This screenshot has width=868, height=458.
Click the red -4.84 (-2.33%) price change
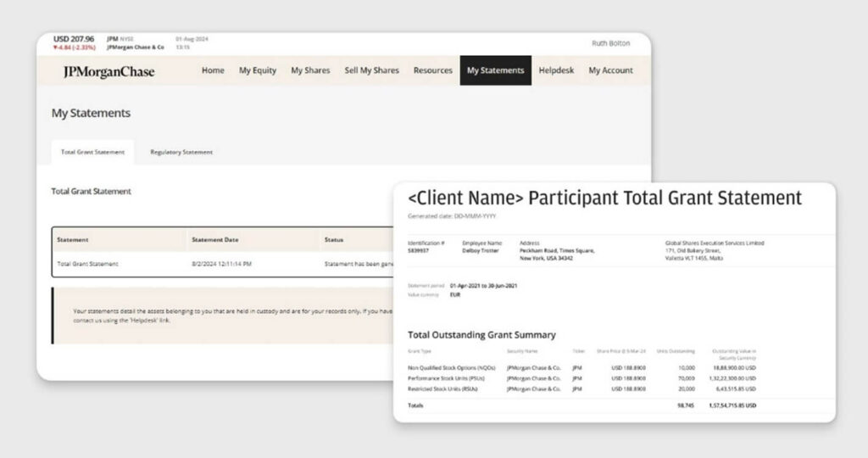tap(75, 47)
